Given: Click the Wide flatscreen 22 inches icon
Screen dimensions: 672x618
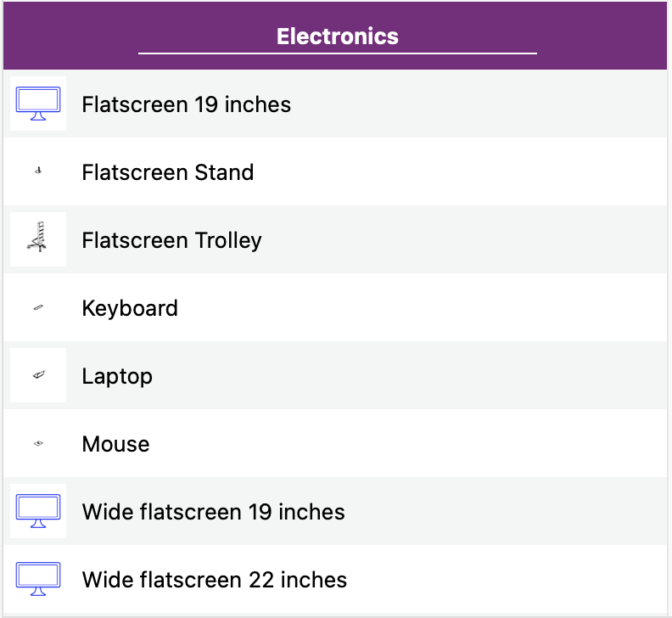Looking at the screenshot, I should (x=38, y=579).
